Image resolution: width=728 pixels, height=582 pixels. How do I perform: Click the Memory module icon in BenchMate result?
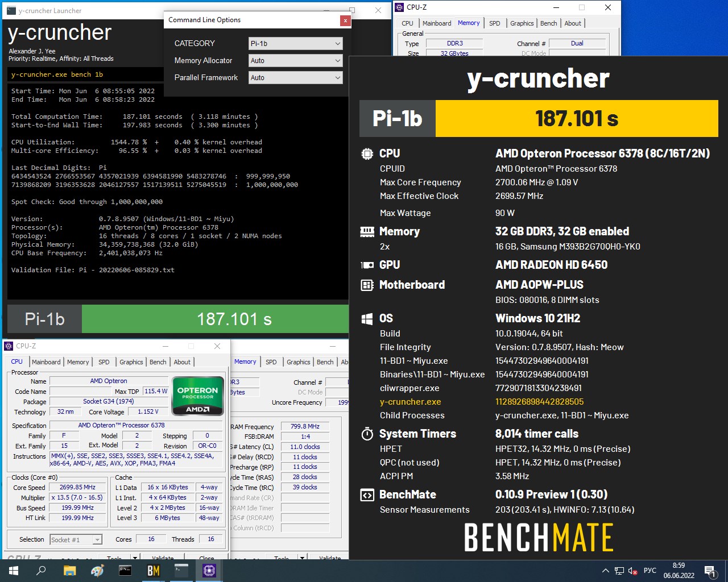[x=367, y=231]
